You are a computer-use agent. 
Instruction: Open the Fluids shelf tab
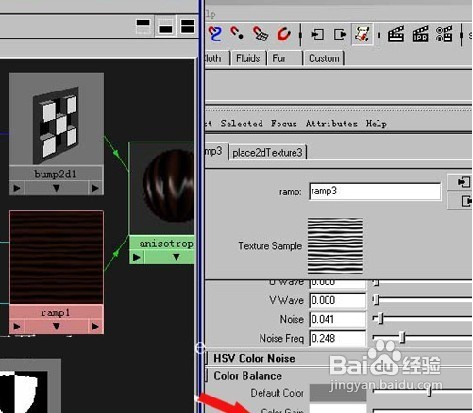[x=248, y=58]
